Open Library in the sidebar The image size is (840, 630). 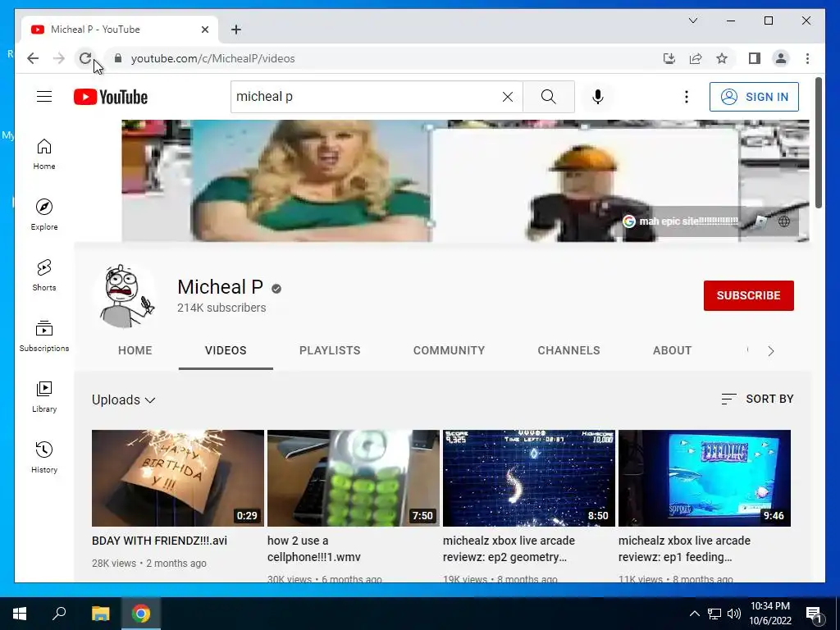(44, 396)
